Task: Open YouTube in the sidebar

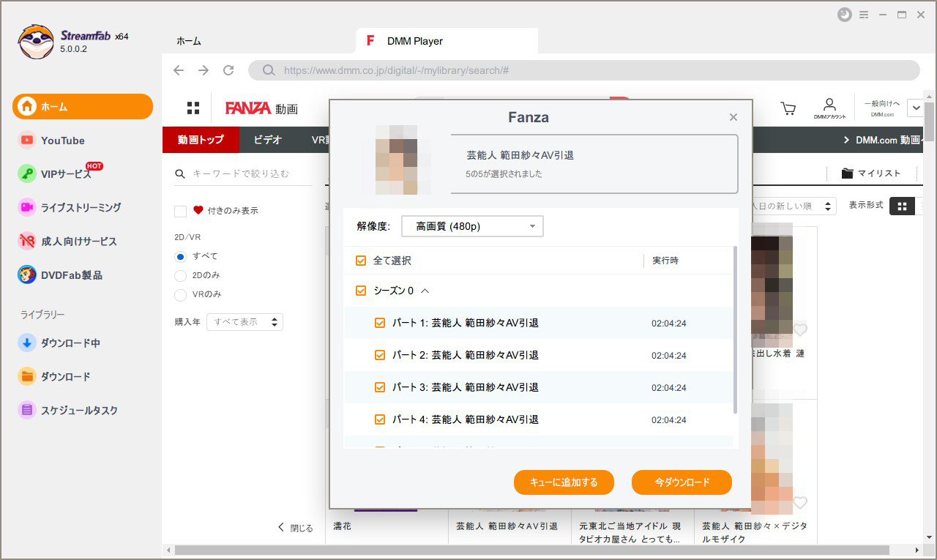Action: pyautogui.click(x=62, y=141)
